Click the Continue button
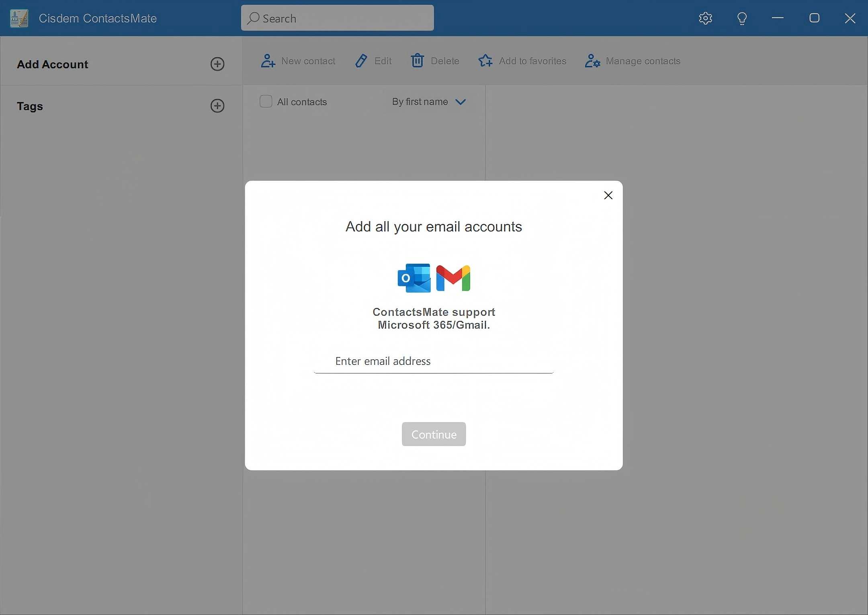 coord(433,434)
